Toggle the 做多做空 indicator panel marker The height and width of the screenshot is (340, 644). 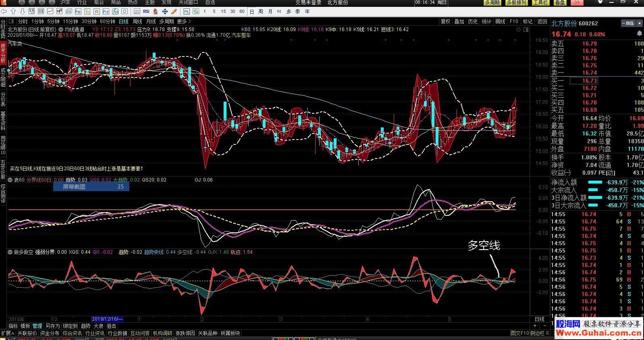pyautogui.click(x=10, y=252)
